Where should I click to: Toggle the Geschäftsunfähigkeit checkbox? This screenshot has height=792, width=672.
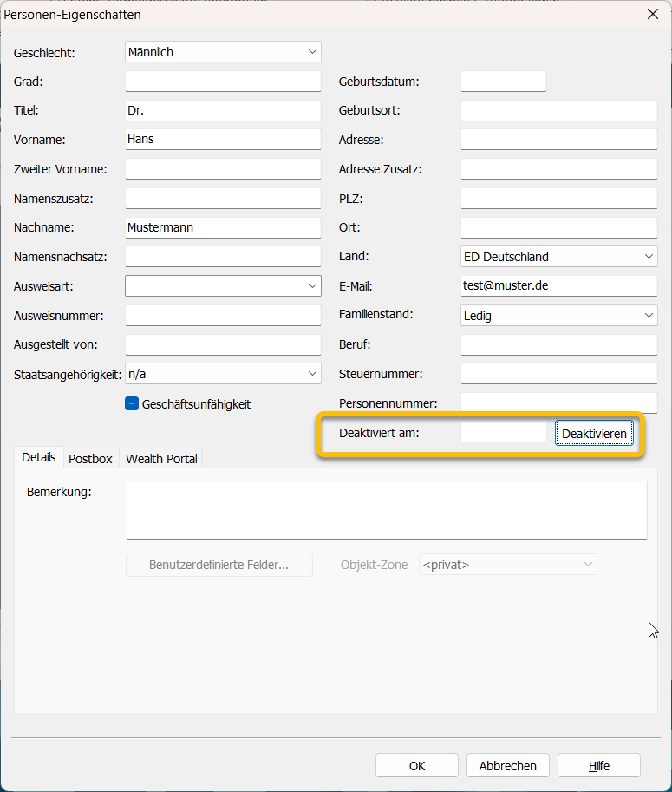pos(132,403)
